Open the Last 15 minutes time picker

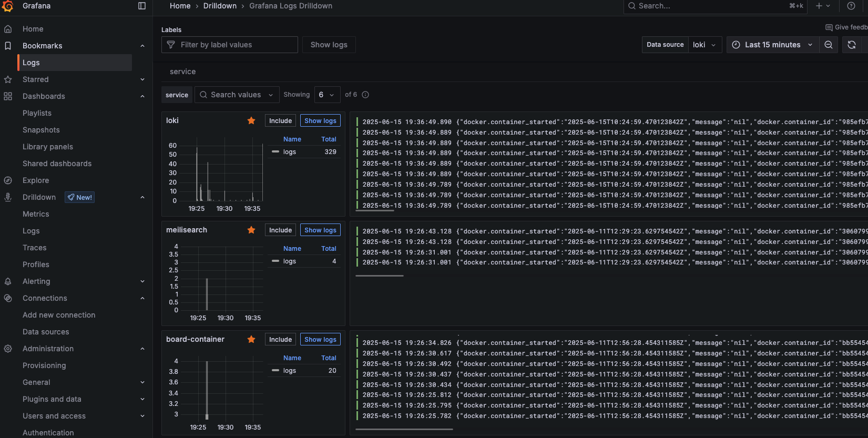[772, 45]
